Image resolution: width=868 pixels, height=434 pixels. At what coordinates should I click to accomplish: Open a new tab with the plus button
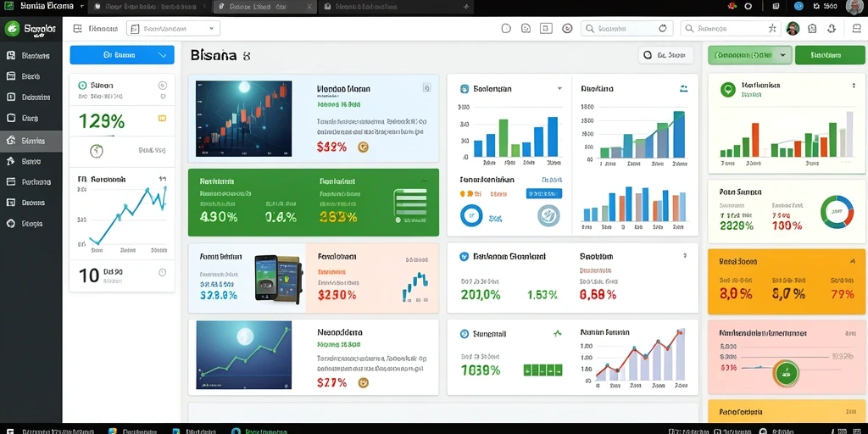pyautogui.click(x=466, y=7)
